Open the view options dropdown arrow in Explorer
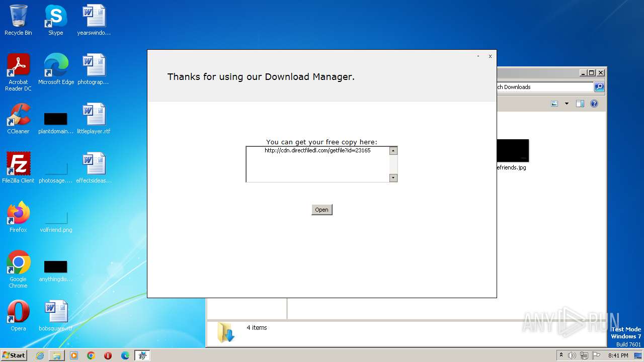This screenshot has height=362, width=644. tap(567, 104)
